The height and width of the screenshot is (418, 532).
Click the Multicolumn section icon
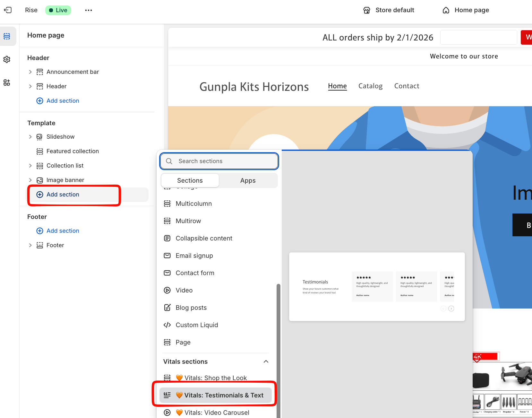[167, 204]
